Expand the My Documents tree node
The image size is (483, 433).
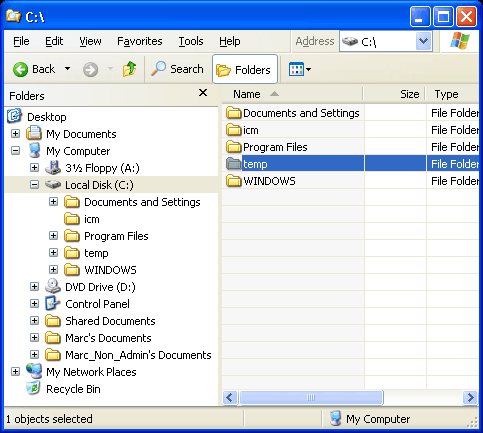pos(15,134)
